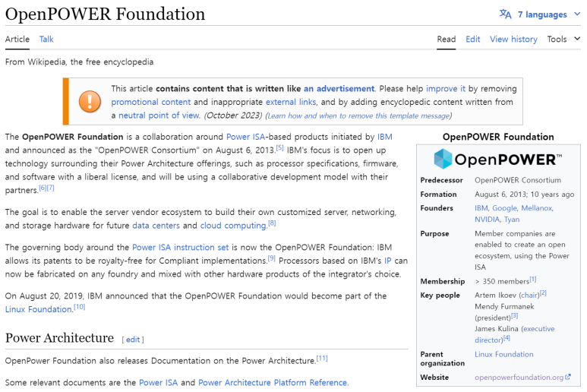Viewport: 587px width, 392px height.
Task: Click citation reference [7]
Action: tap(51, 188)
